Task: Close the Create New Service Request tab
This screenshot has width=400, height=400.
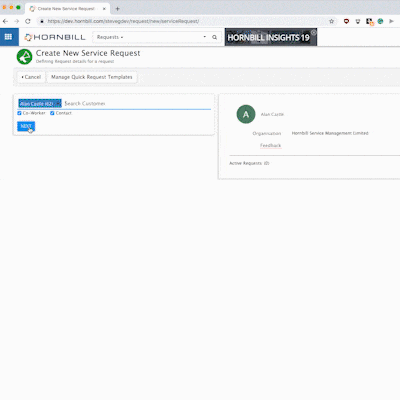Action: [104, 9]
